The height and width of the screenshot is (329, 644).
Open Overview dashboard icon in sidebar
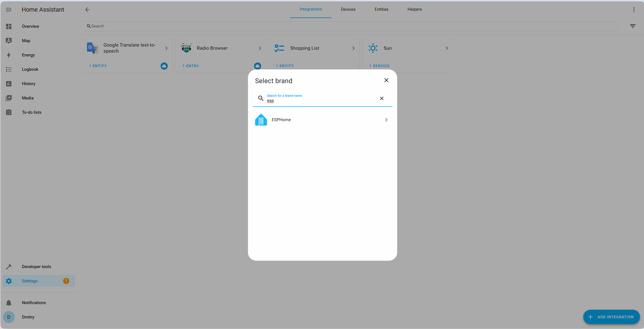[9, 26]
